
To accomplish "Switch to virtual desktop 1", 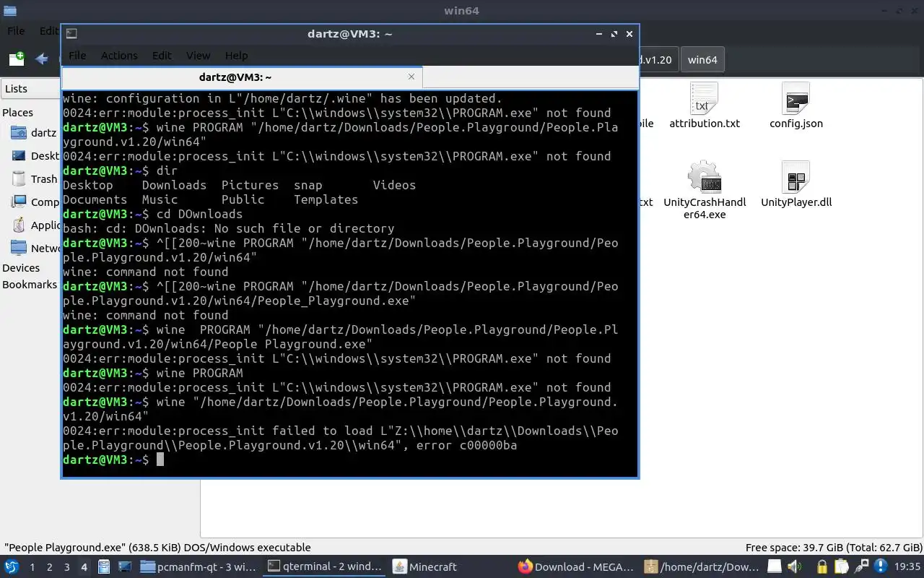I will click(32, 567).
